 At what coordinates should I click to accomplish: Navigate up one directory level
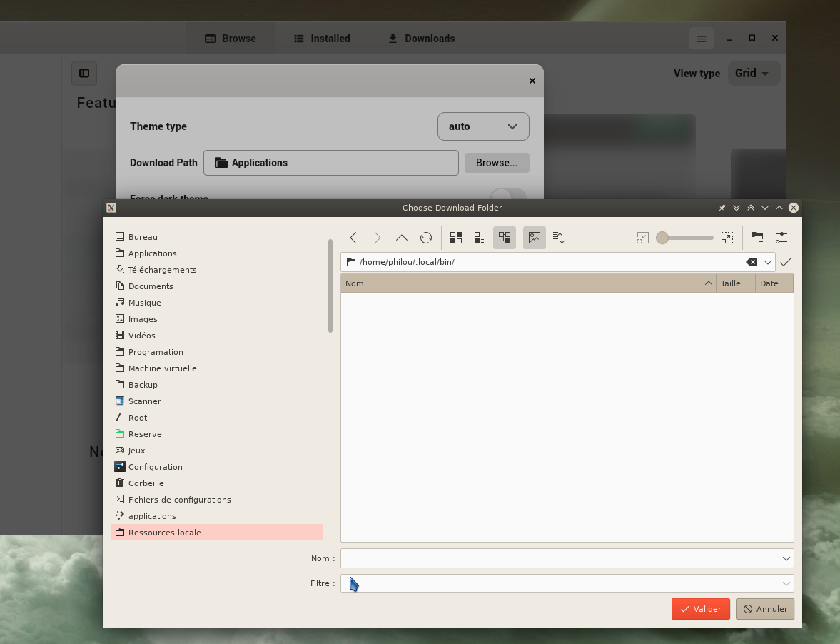tap(401, 238)
